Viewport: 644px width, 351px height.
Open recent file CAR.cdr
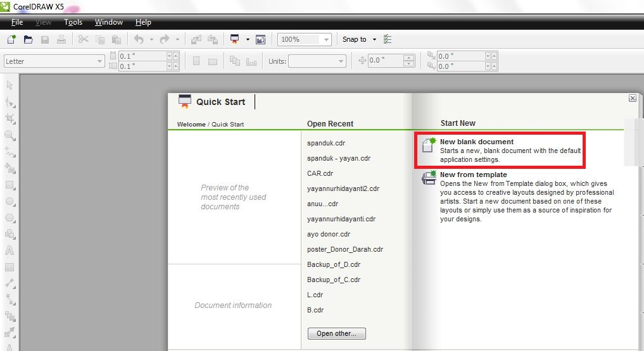320,173
